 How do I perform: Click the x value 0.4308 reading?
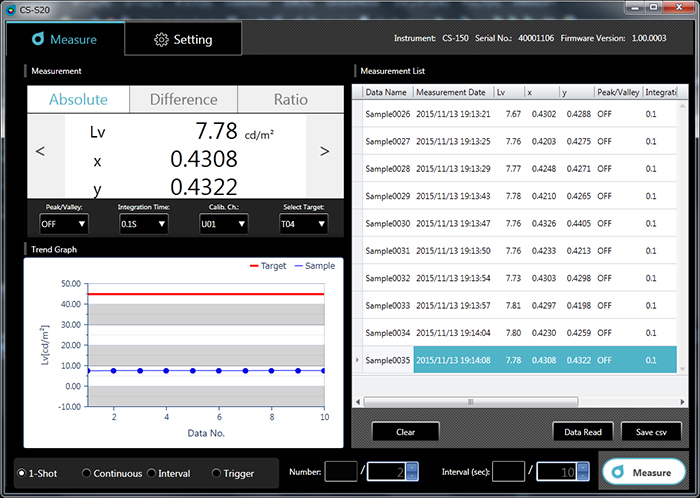pos(204,159)
